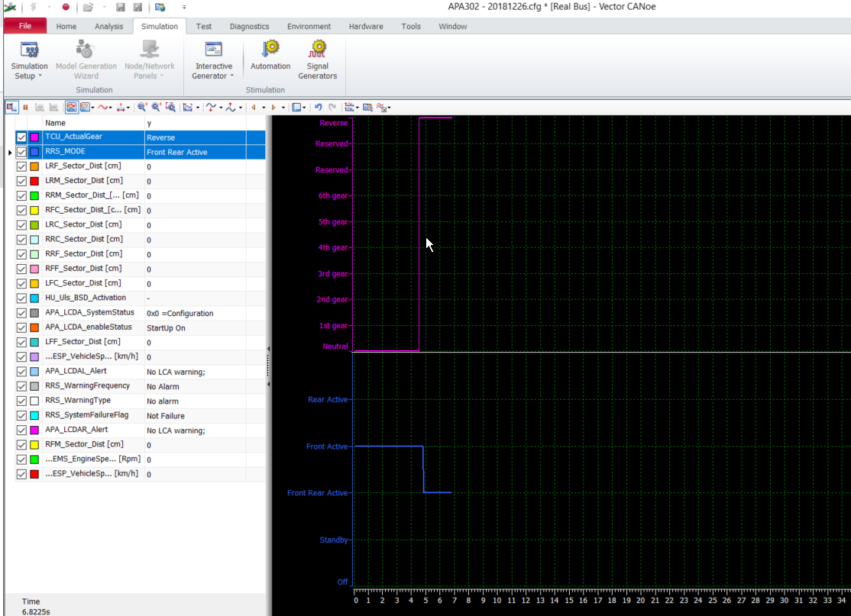Open the left cursor navigation dropdown in graphics toolbar

click(264, 107)
